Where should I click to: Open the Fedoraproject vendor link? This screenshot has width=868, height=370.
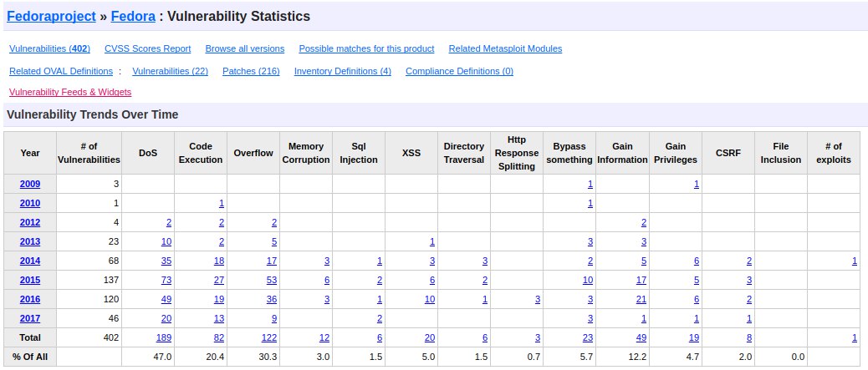(x=51, y=17)
